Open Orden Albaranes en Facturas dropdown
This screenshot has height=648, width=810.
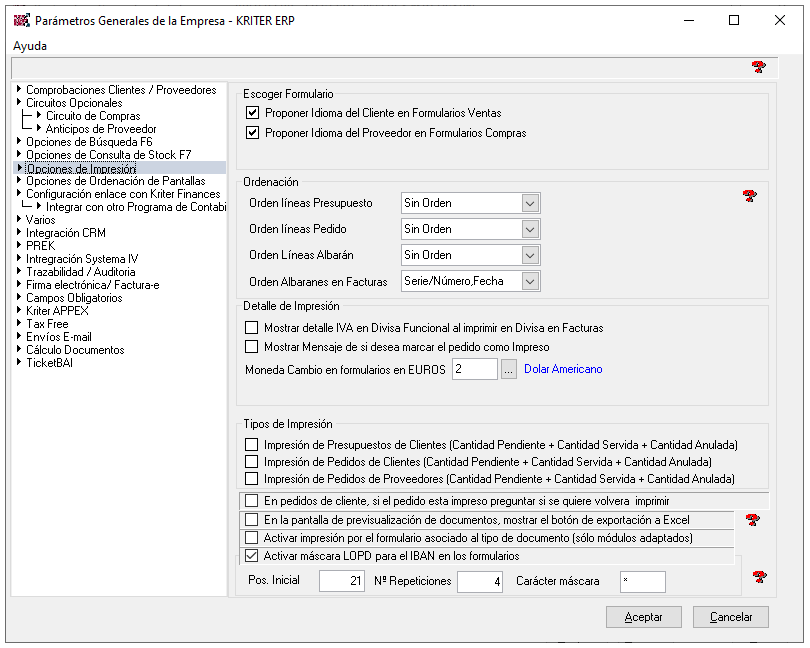coord(530,281)
